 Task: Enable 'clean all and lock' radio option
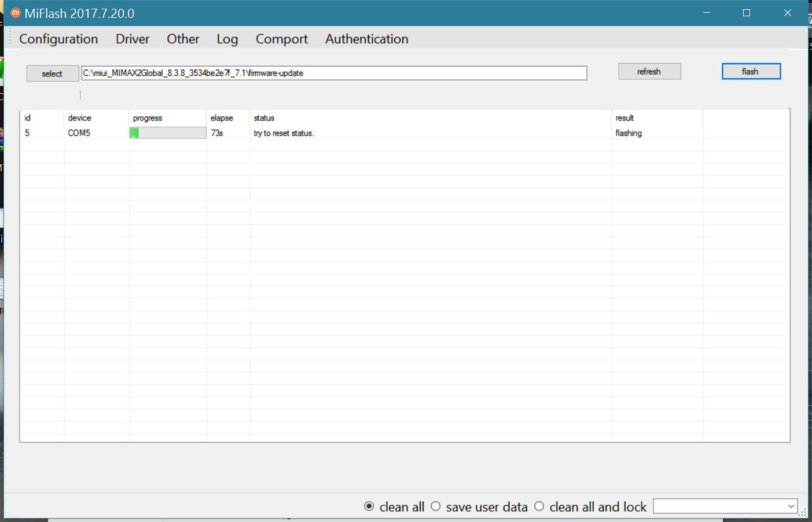click(x=539, y=506)
